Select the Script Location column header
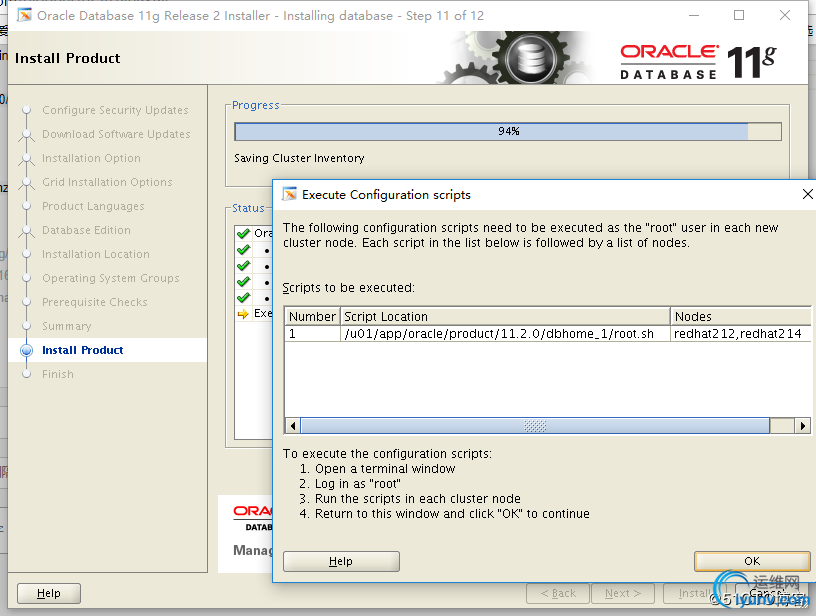The height and width of the screenshot is (616, 816). point(505,316)
